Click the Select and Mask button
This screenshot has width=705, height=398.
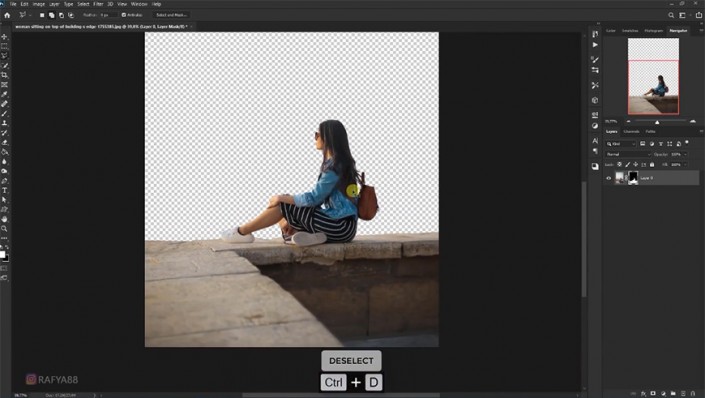tap(171, 15)
